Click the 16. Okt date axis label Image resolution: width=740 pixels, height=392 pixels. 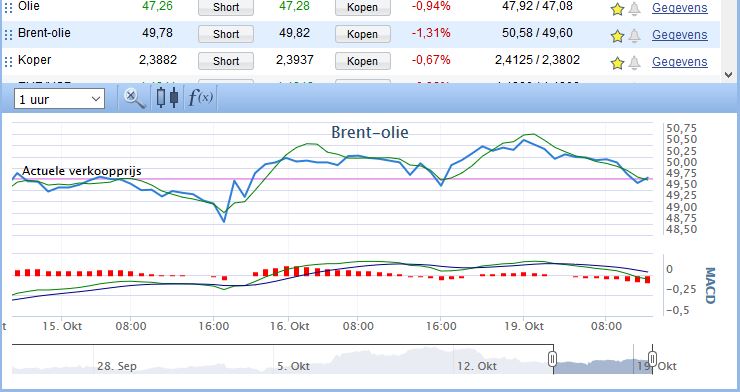289,326
